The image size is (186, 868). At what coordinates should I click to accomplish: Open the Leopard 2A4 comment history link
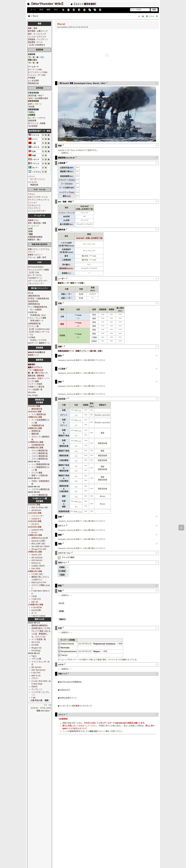coord(37,530)
